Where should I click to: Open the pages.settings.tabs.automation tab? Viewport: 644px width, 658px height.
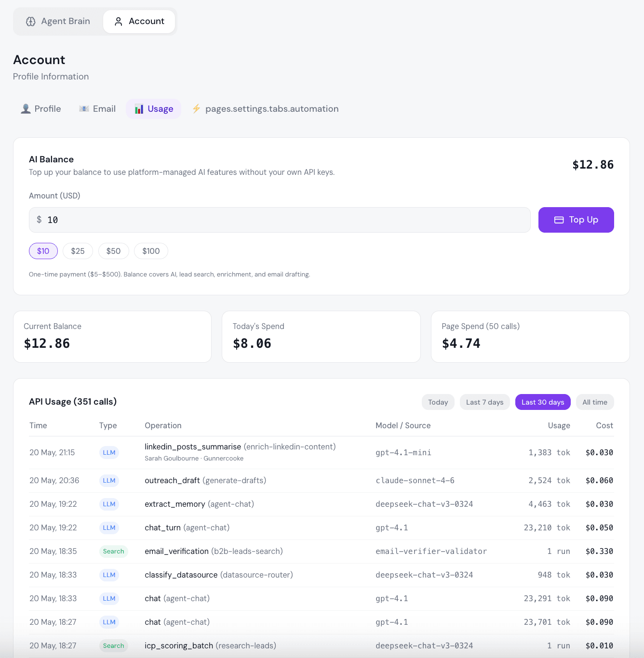coord(266,109)
